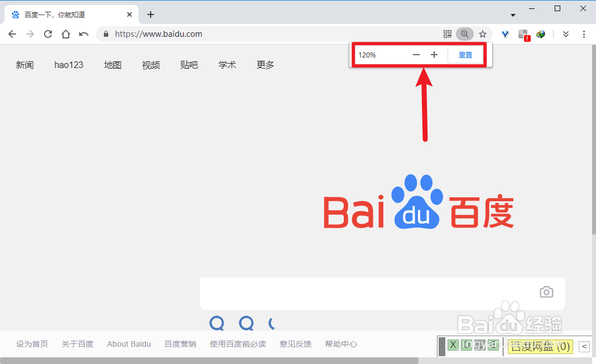Click + to increase the page zoom level
596x364 pixels.
click(x=434, y=55)
